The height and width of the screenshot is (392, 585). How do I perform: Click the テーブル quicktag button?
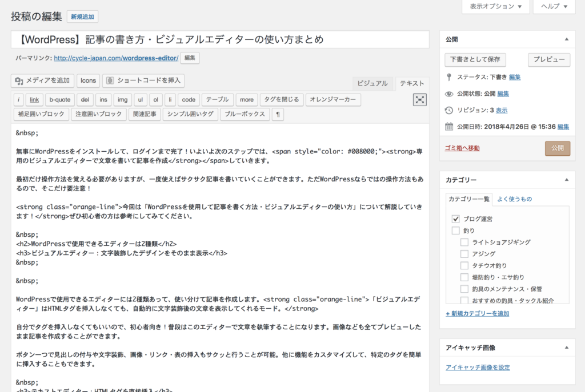pos(218,100)
